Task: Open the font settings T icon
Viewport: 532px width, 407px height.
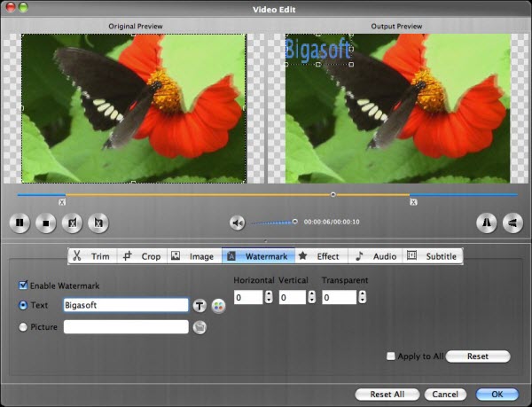Action: pyautogui.click(x=199, y=306)
